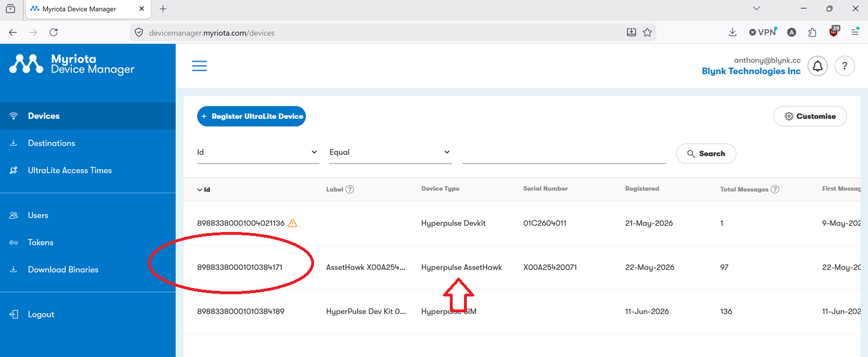Screen dimensions: 868x357
Task: Open the browser downloads icon
Action: click(732, 32)
